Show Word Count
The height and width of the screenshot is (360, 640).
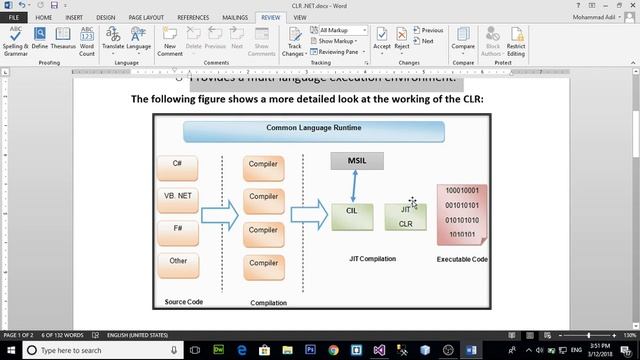87,41
